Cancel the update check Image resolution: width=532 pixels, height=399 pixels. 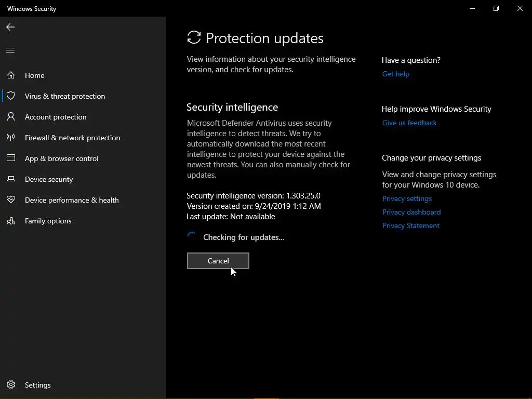click(218, 261)
